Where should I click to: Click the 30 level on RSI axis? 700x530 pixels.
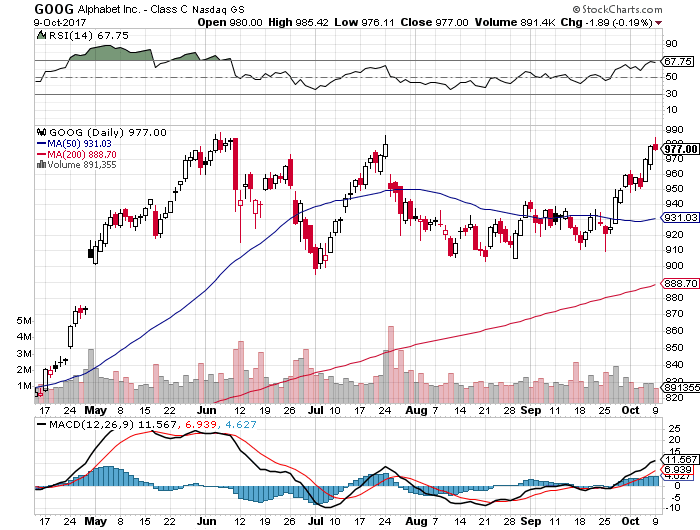click(x=671, y=93)
